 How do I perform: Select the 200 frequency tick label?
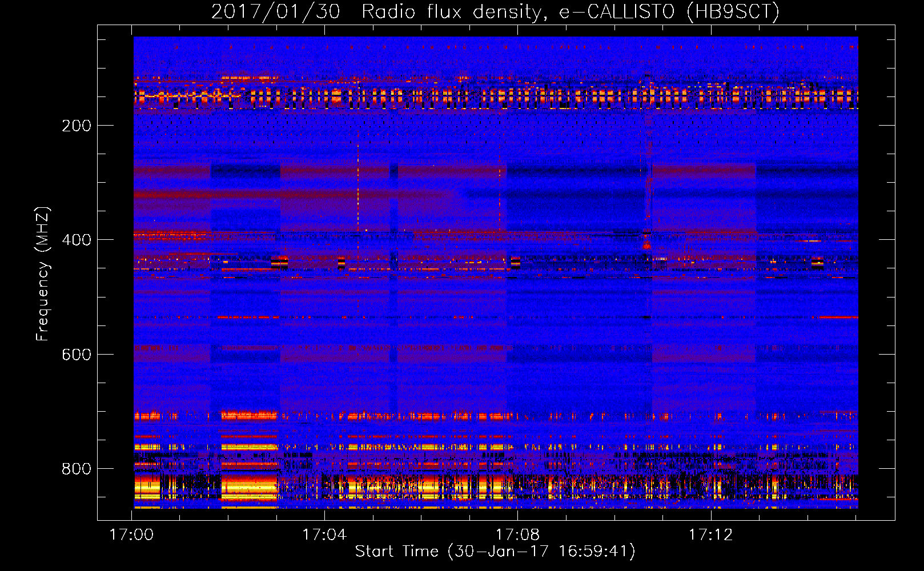(x=77, y=126)
